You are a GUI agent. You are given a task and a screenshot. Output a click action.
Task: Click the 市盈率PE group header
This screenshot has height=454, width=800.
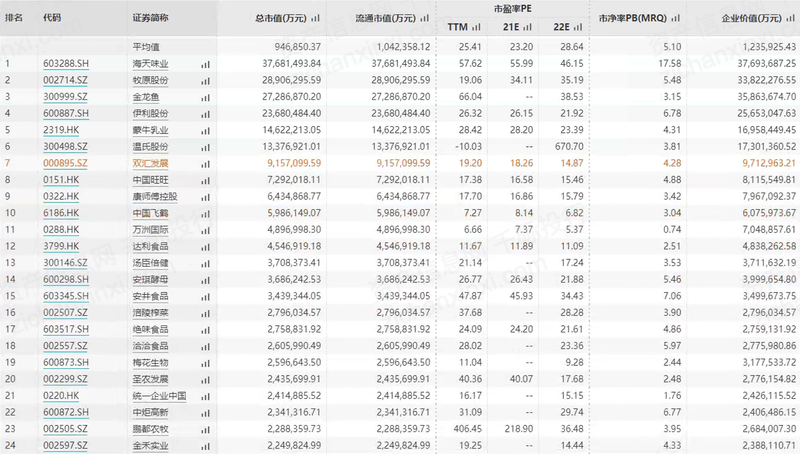point(513,9)
